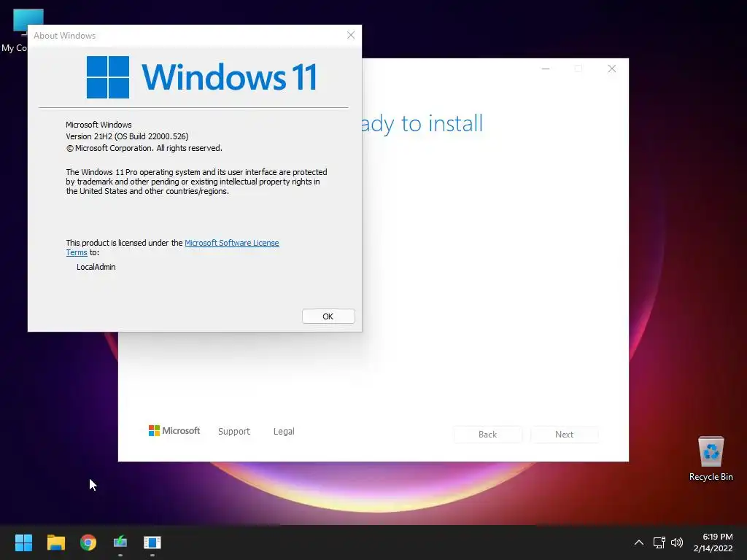Click the Microsoft Corporation copyright line
Viewport: 747px width, 560px height.
[x=144, y=148]
